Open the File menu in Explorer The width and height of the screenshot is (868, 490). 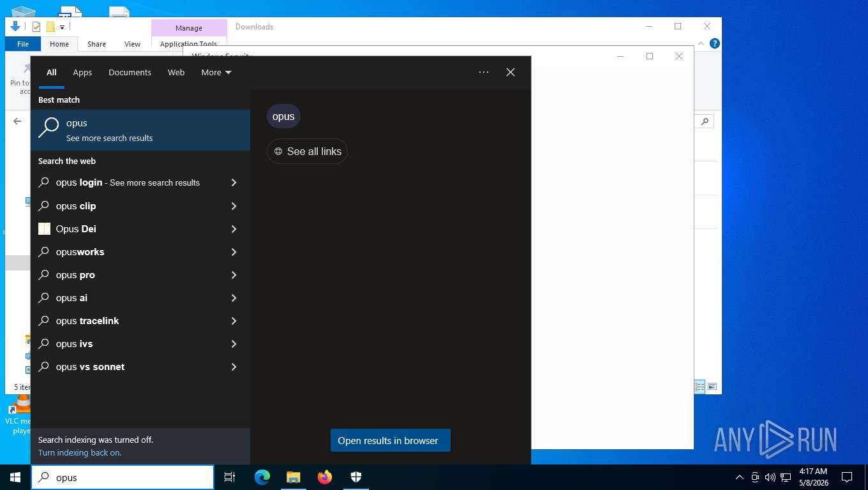(x=23, y=44)
